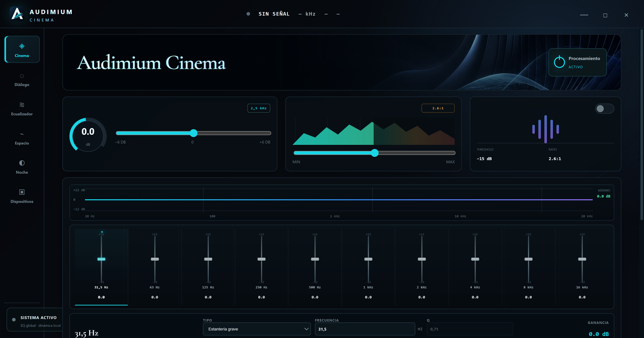Click the MIN to MAX intensity slider handle
The height and width of the screenshot is (338, 644).
(x=375, y=153)
